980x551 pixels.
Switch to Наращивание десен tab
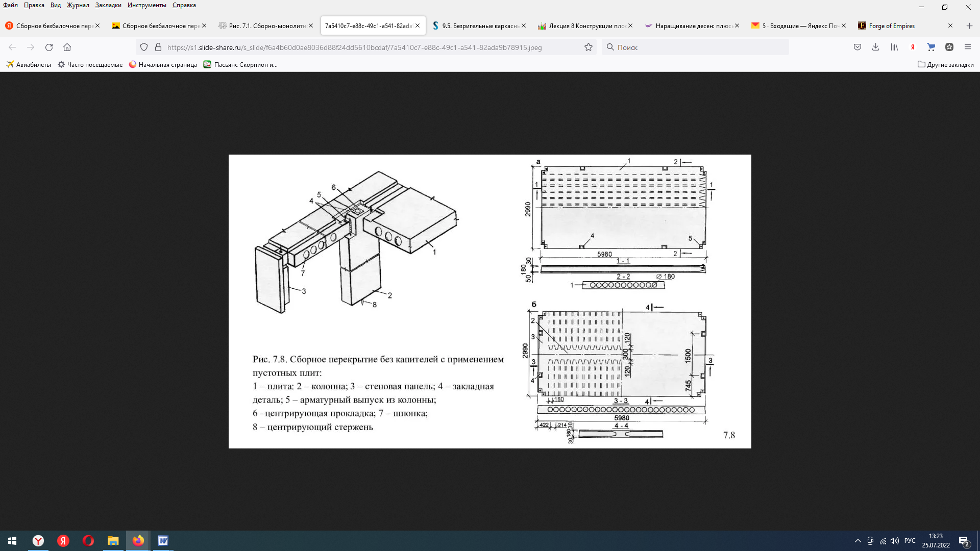692,26
